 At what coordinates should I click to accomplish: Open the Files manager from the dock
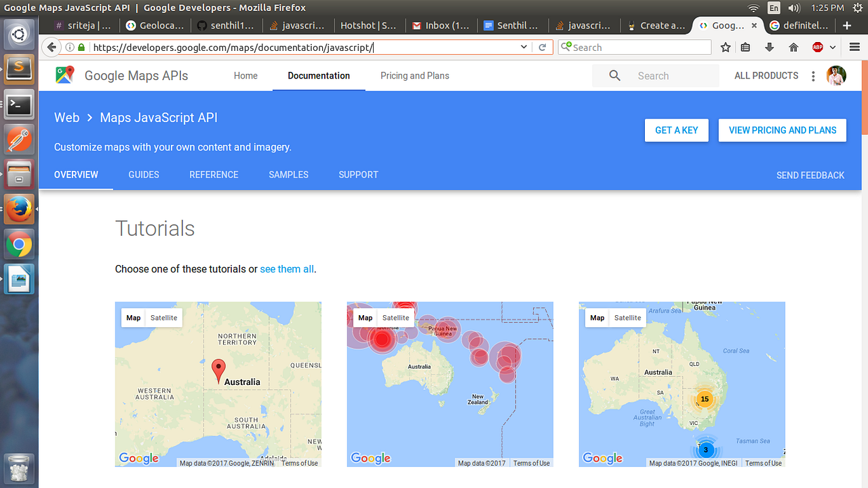[x=19, y=176]
